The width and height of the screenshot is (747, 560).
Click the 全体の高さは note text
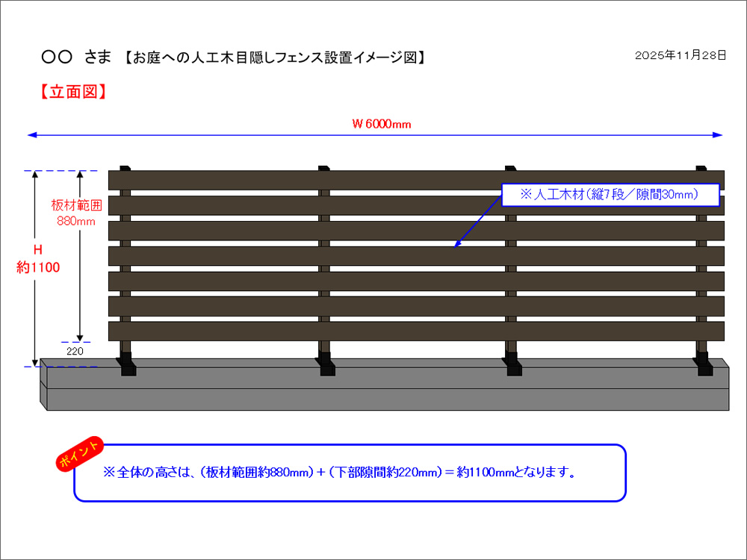(x=340, y=473)
